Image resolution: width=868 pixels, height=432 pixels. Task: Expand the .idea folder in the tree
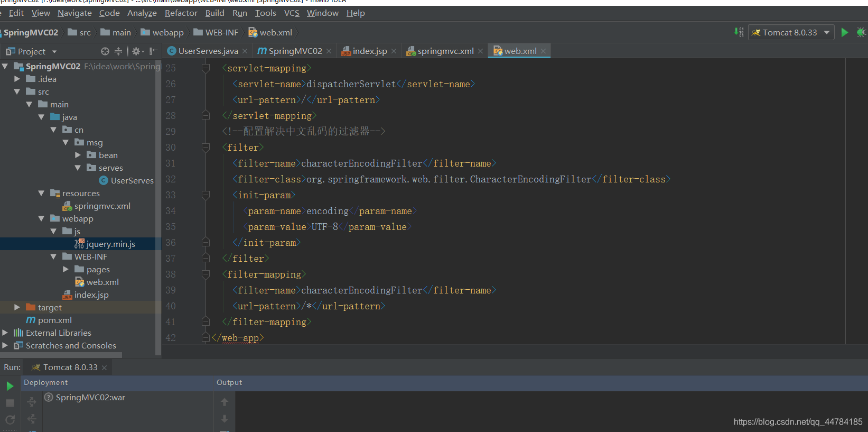[x=17, y=79]
